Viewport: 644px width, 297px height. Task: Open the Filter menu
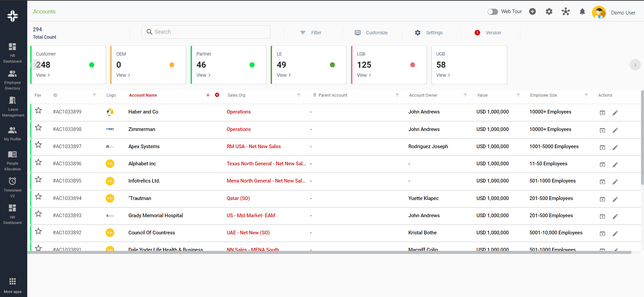click(x=311, y=33)
